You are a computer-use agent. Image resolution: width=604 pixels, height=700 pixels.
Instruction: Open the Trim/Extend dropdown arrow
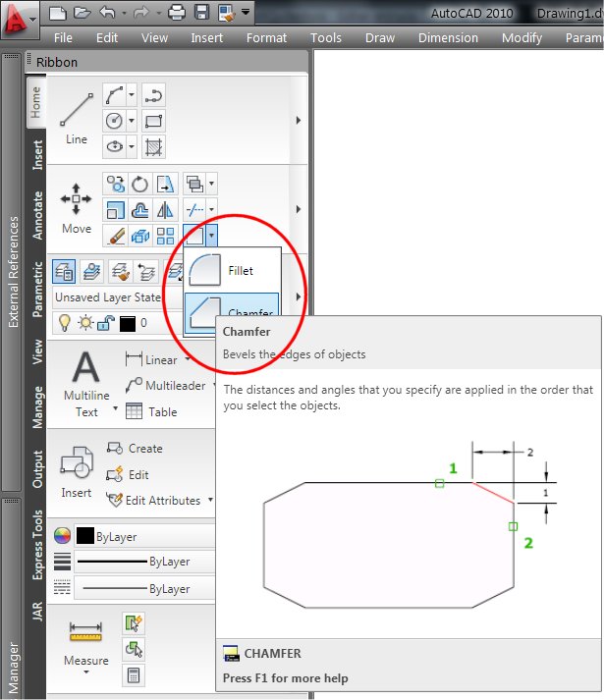212,209
